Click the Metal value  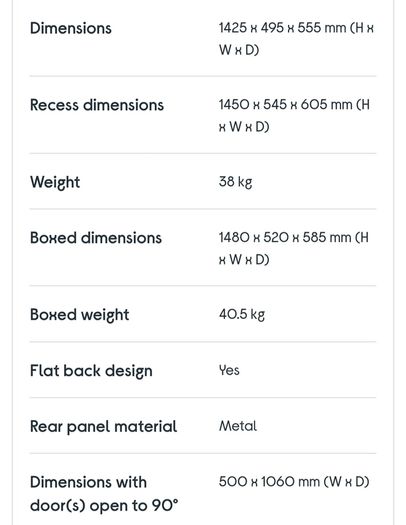[x=238, y=426]
